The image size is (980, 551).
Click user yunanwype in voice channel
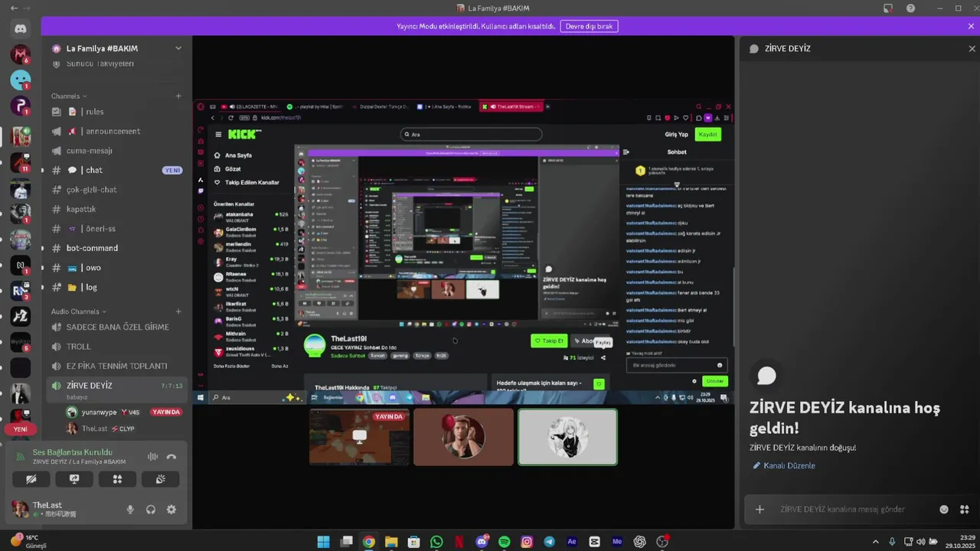124,412
